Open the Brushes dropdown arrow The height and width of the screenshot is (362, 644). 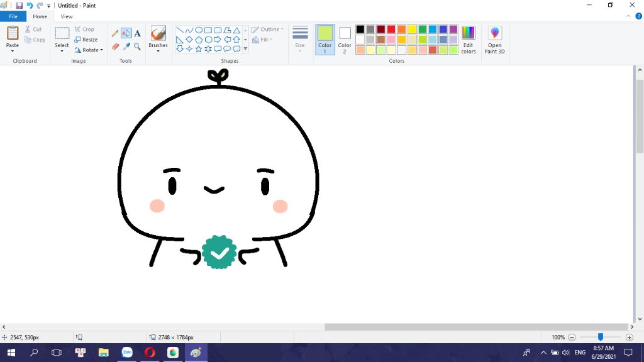(158, 51)
